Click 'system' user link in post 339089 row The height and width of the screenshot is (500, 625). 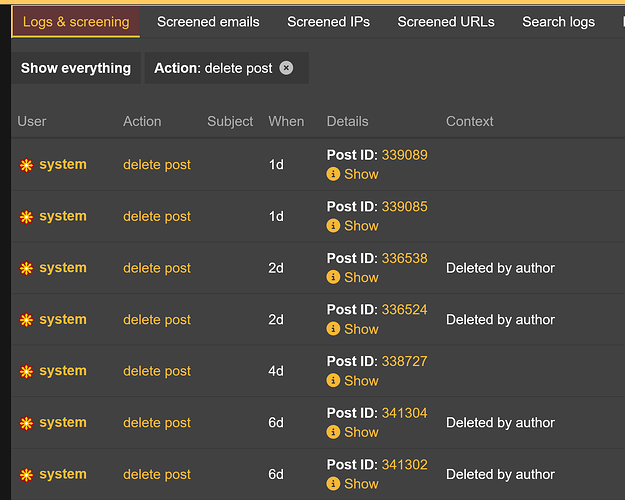63,164
